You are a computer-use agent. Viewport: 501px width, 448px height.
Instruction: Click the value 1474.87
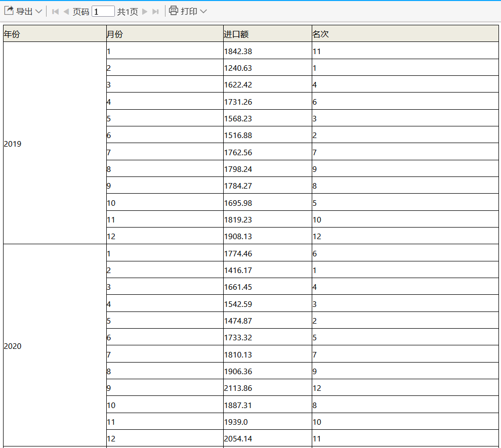(238, 321)
